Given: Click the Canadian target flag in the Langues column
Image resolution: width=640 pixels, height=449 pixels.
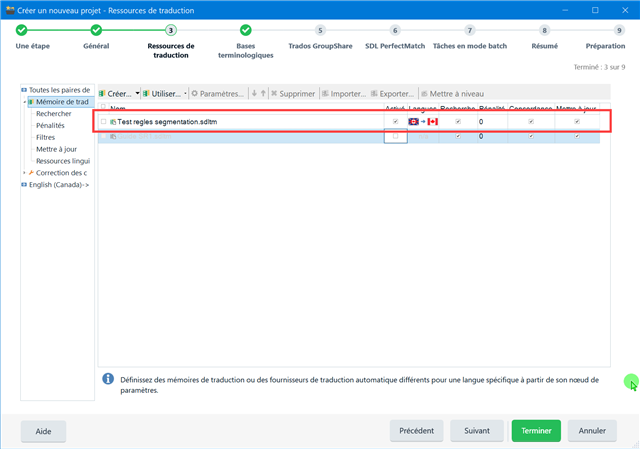Looking at the screenshot, I should coord(433,122).
